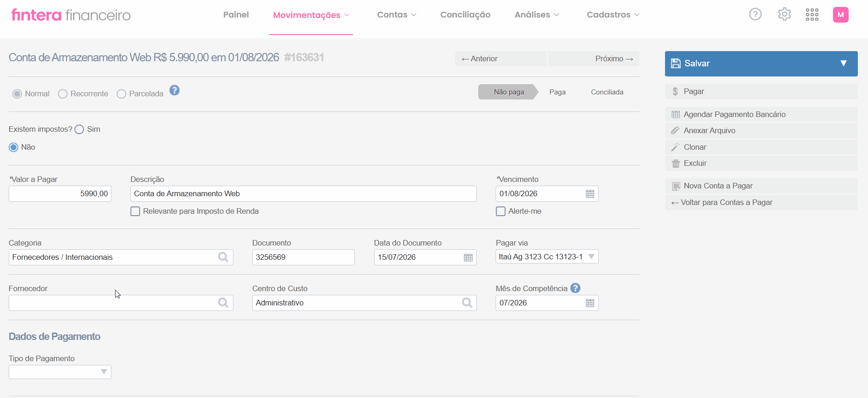Click search icon in Centro de Custo field

pos(467,303)
